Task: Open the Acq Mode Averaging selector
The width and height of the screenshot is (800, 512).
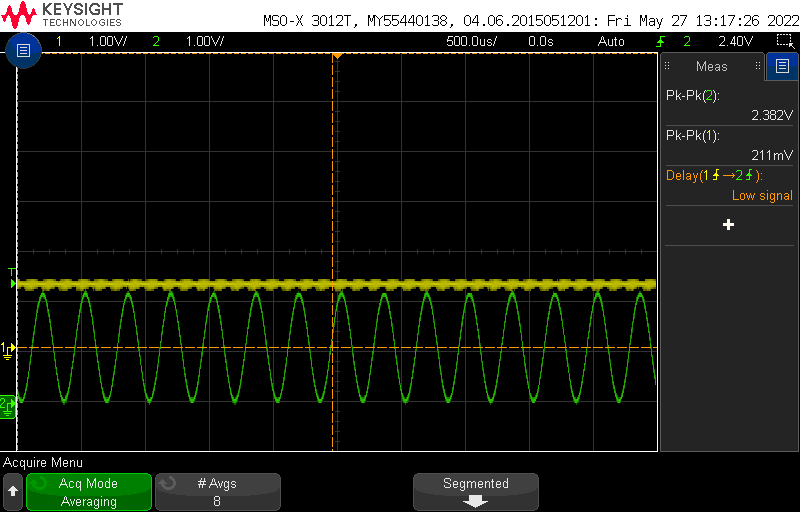Action: coord(89,492)
